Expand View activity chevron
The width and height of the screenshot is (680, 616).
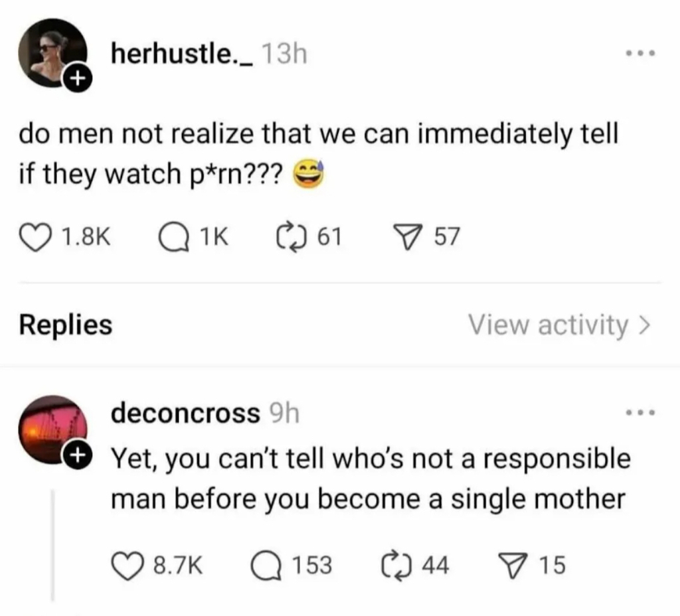(645, 325)
